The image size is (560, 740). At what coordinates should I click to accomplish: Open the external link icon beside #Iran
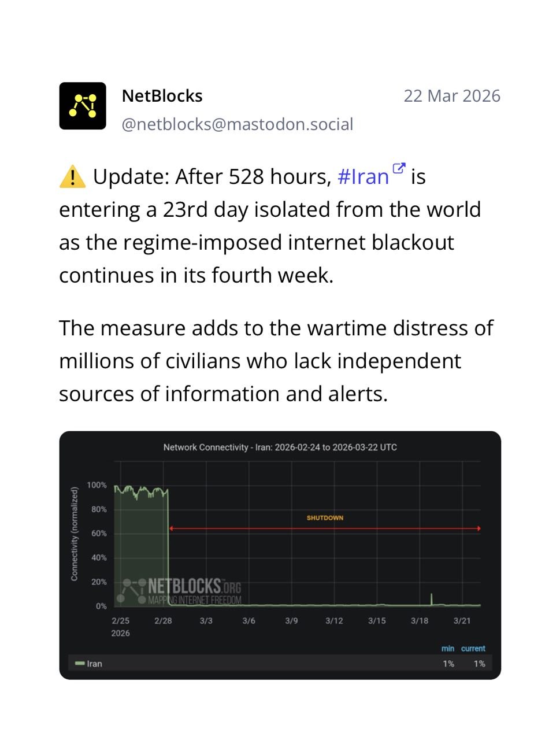(x=399, y=168)
